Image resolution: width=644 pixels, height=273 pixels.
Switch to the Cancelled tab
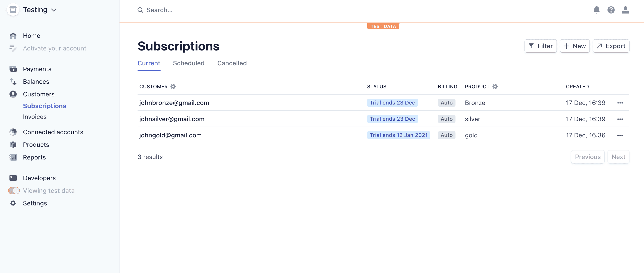tap(232, 63)
